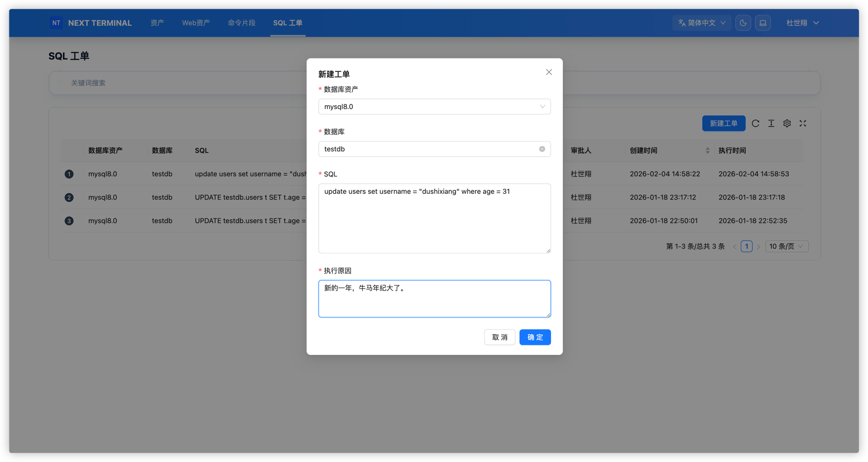Click the laptop layout icon in header

(763, 23)
